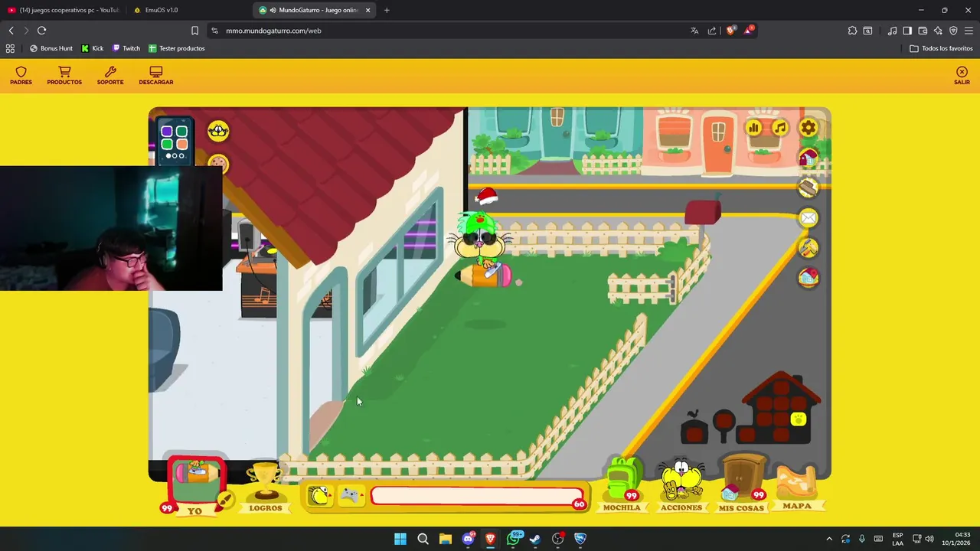Open File Explorer from taskbar

445,539
